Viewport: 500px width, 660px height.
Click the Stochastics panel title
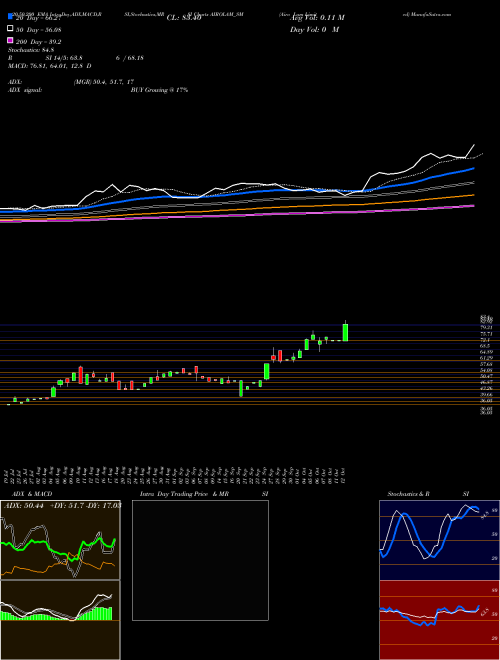408,494
